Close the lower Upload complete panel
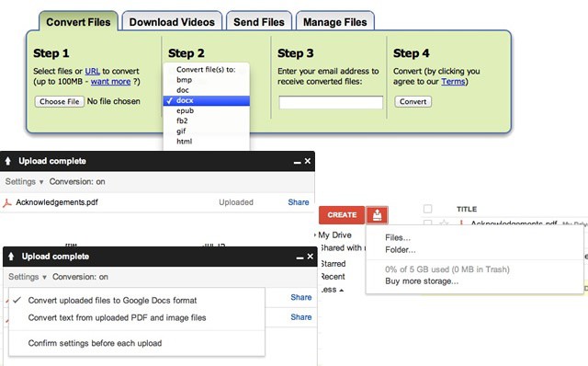 (311, 257)
